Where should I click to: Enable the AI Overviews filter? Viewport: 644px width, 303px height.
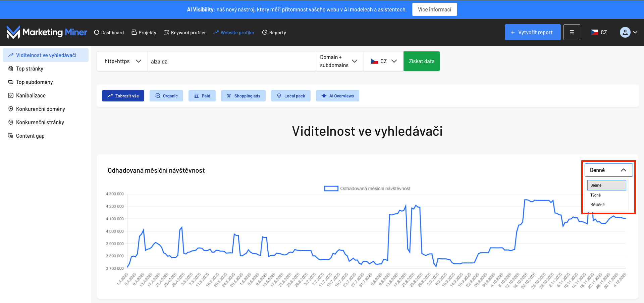pyautogui.click(x=337, y=96)
